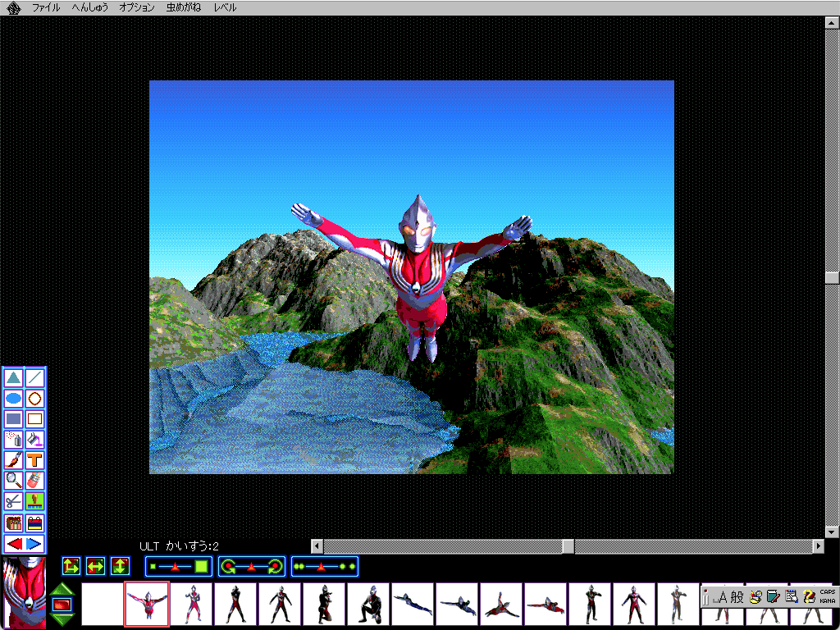Screen dimensions: 840x630
Task: Click the blue right arrow in toolbox
Action: coord(34,544)
